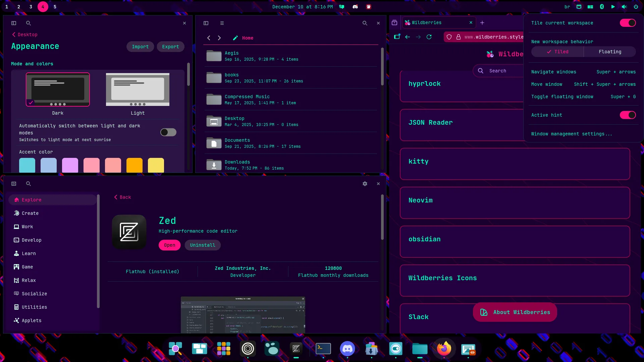Open Window management settings link

(571, 134)
